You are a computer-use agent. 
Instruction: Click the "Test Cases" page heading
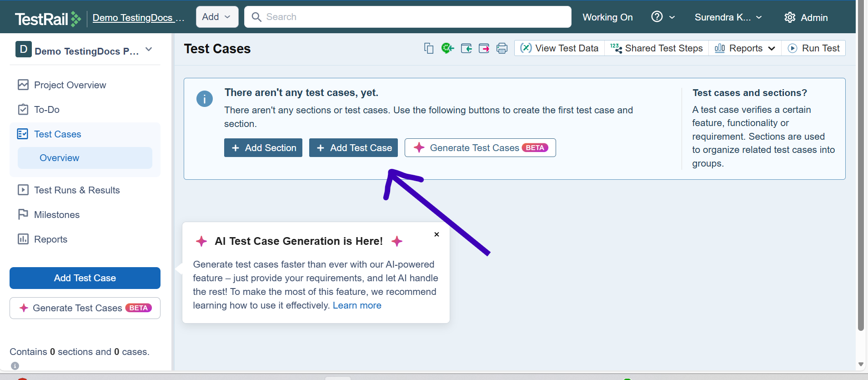[x=217, y=49]
